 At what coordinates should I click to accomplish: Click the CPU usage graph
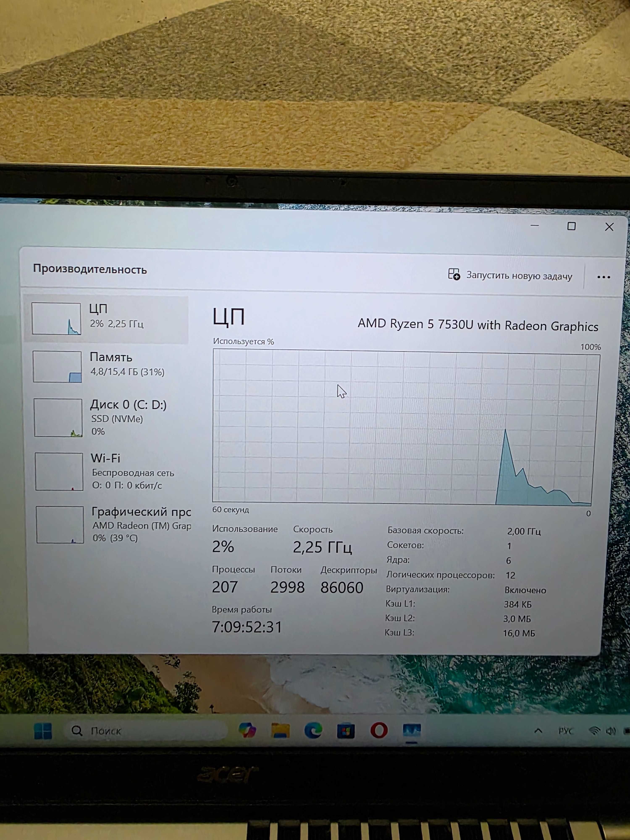point(406,428)
